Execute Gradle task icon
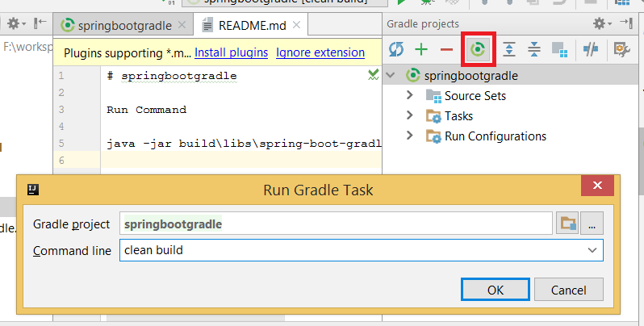Viewport: 644px width, 326px height. [x=478, y=50]
